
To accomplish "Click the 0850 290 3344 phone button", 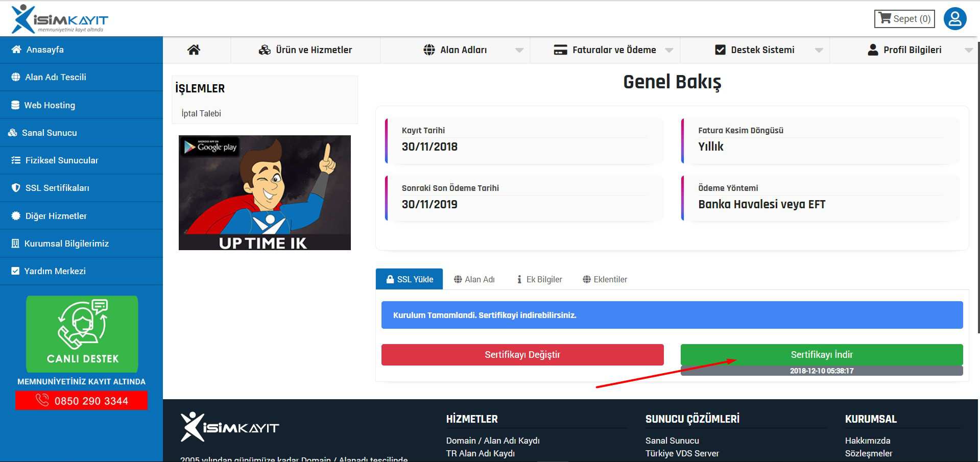I will (x=82, y=400).
